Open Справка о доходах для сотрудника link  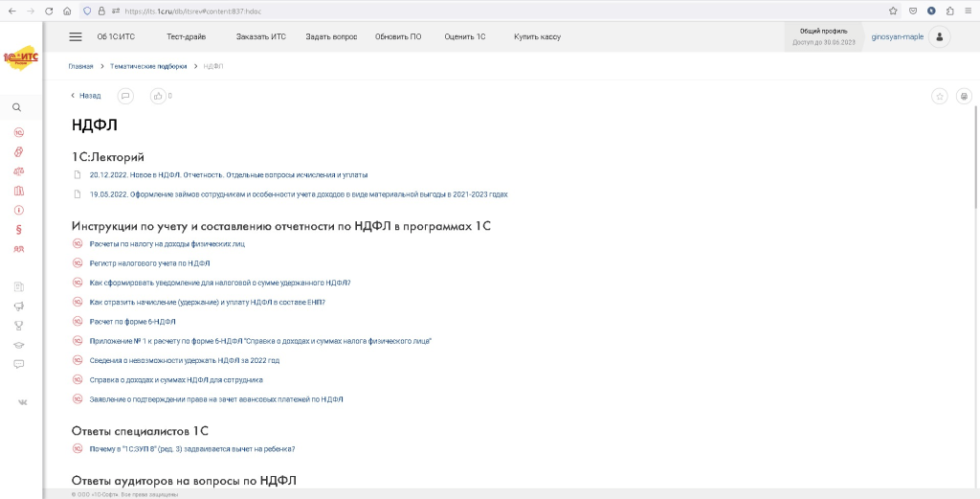click(176, 379)
